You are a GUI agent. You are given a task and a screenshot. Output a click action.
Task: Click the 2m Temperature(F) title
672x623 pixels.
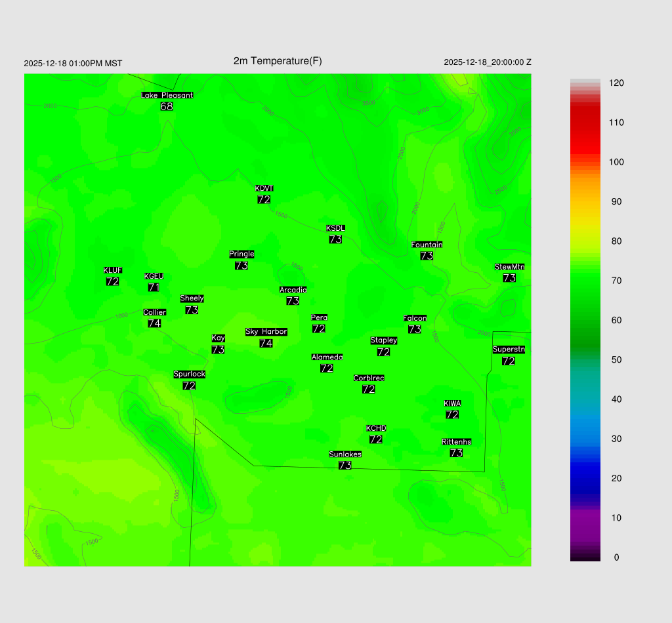tap(278, 61)
